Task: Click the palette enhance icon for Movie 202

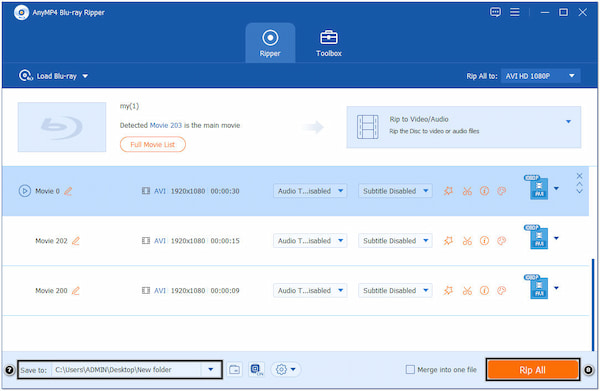Action: click(502, 241)
